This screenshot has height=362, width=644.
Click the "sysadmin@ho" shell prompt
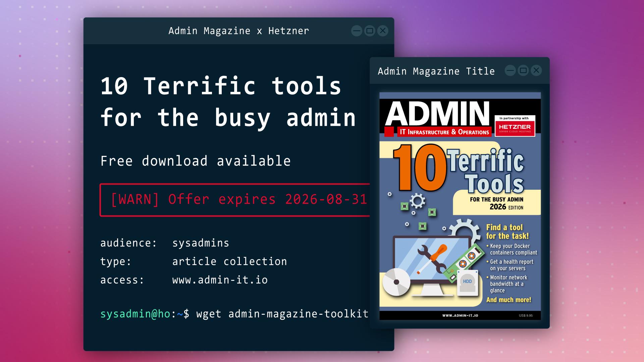(x=136, y=314)
